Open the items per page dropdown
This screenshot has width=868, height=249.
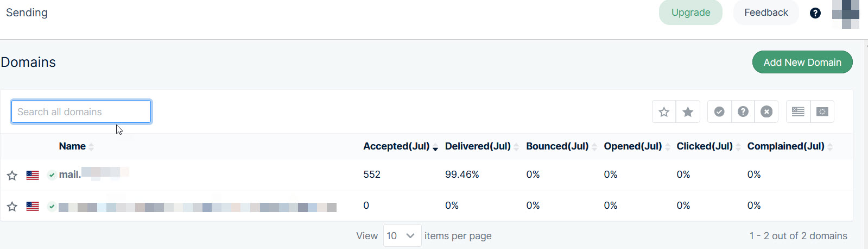[x=402, y=236]
